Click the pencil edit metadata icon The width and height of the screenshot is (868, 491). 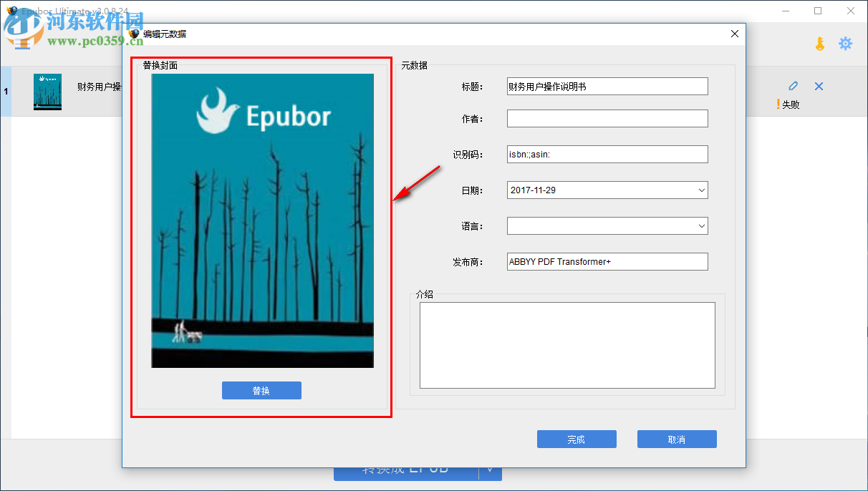tap(793, 85)
